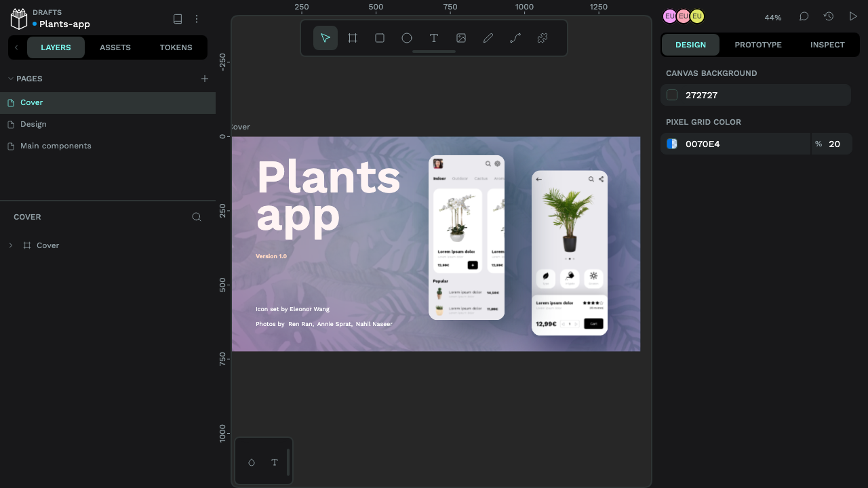Collapse the toolbar using its handle bar
This screenshot has height=488, width=868.
point(434,52)
